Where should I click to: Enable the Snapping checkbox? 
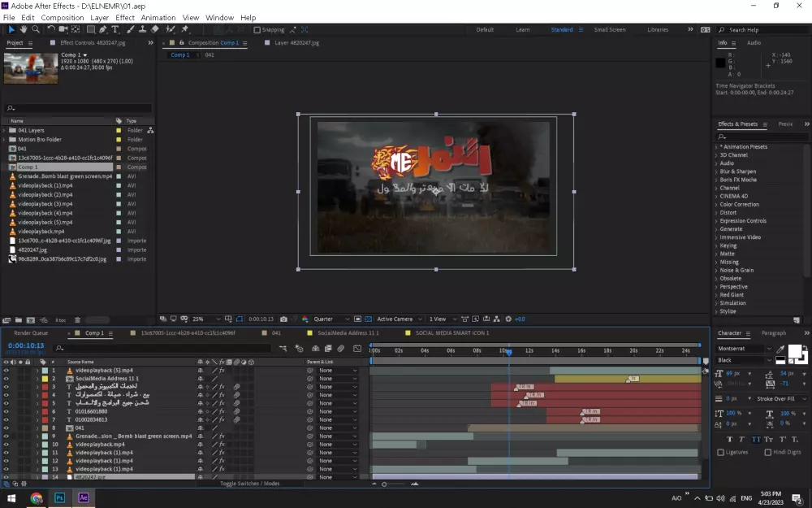coord(257,30)
